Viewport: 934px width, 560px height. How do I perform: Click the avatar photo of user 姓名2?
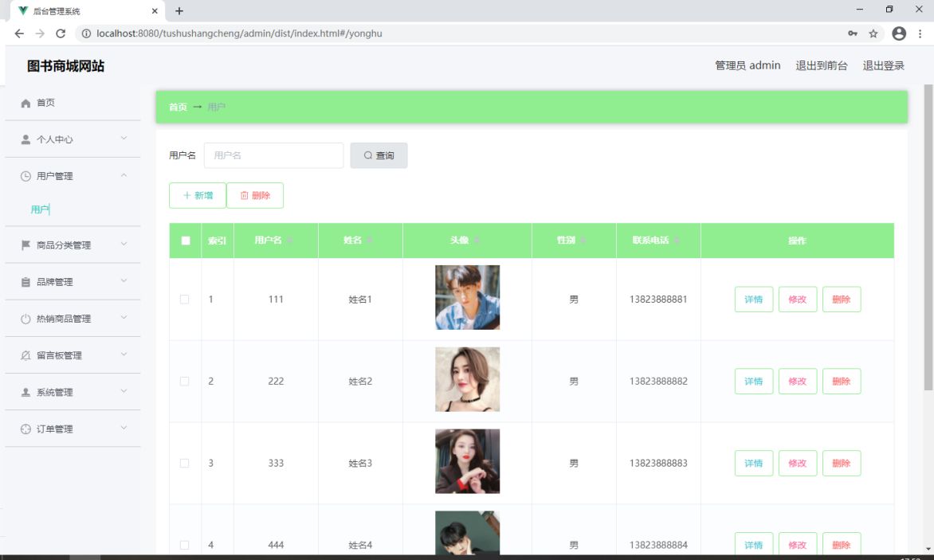(468, 380)
